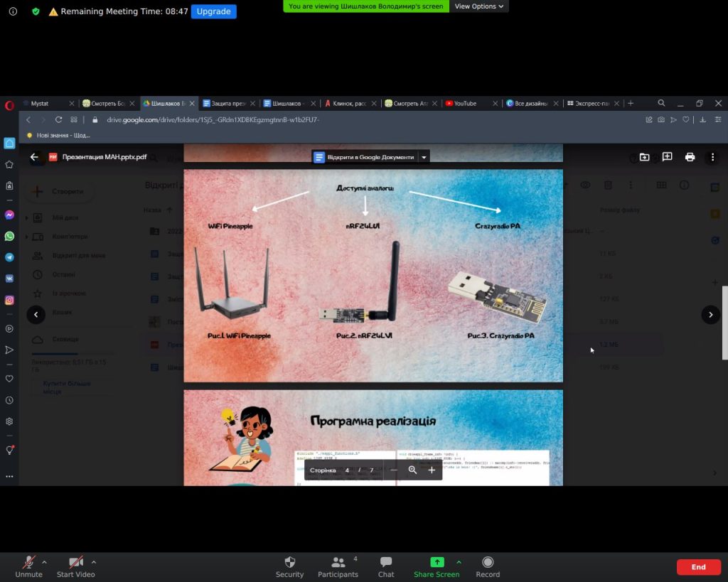Open the Participants panel
The height and width of the screenshot is (582, 728).
point(338,566)
